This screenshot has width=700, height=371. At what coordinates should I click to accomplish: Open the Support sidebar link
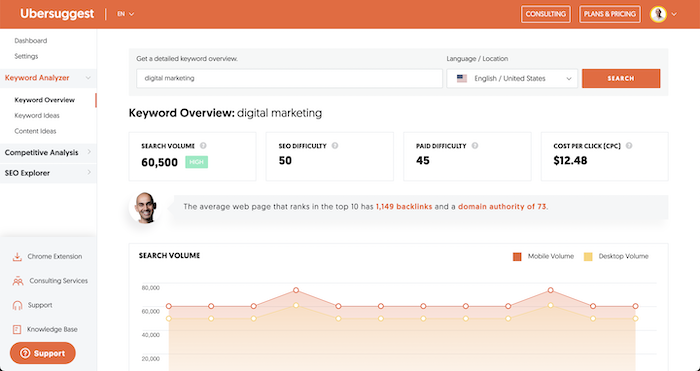(40, 305)
